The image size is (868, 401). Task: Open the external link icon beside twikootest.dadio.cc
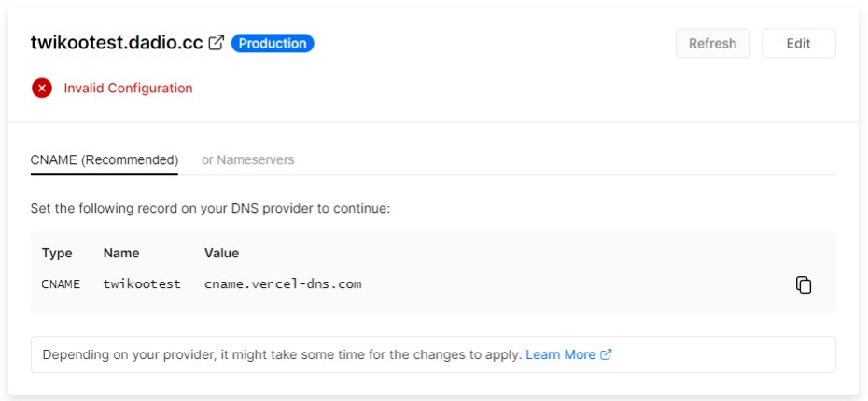217,43
